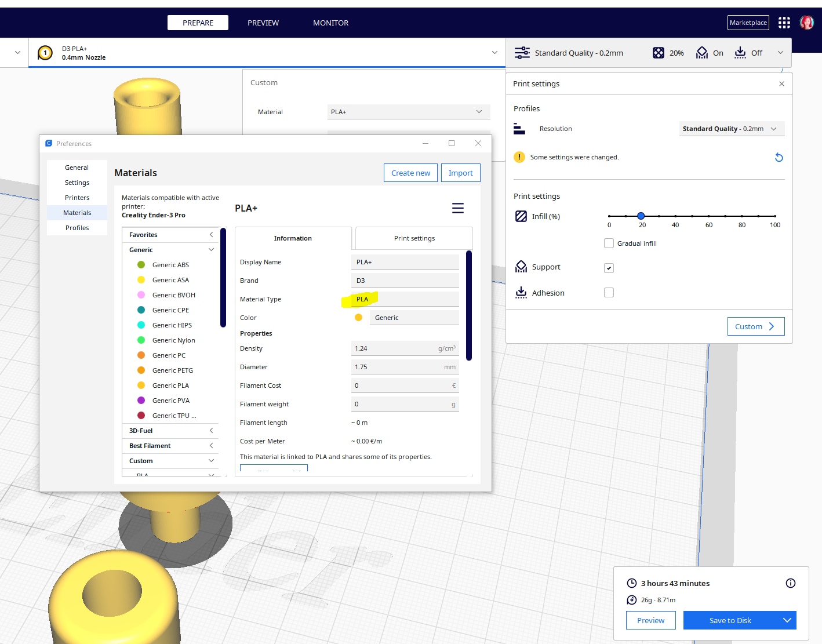
Task: Click the info icon next to print time estimate
Action: click(x=790, y=583)
